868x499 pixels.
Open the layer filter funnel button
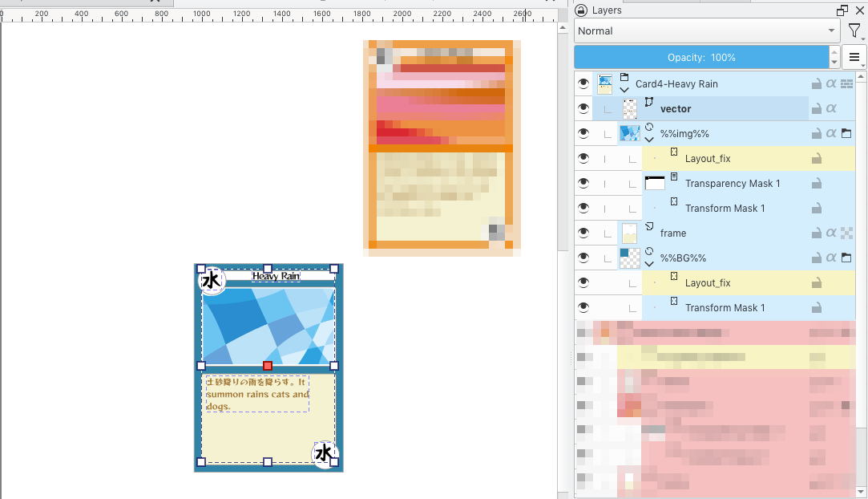coord(854,31)
